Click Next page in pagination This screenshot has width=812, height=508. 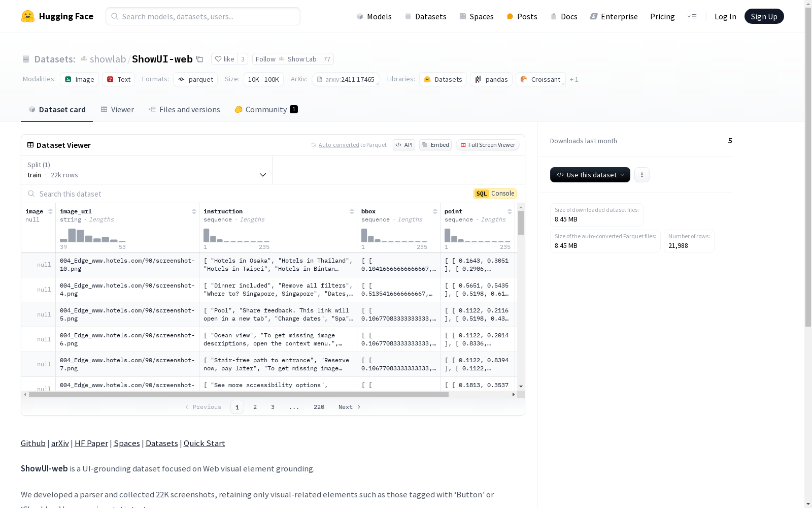click(x=349, y=407)
